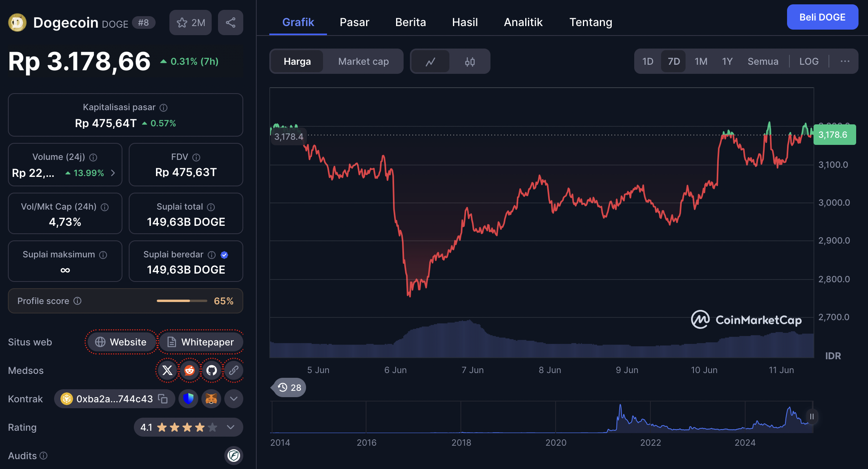Select the line chart view icon

tap(430, 62)
